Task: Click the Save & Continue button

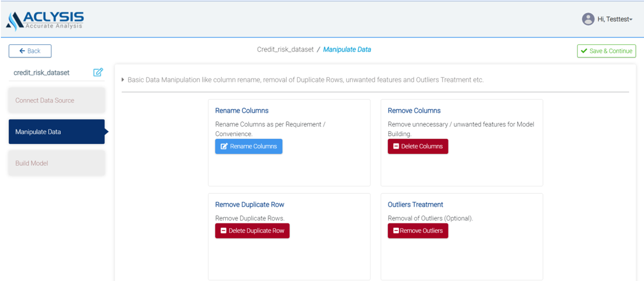Action: (x=606, y=51)
